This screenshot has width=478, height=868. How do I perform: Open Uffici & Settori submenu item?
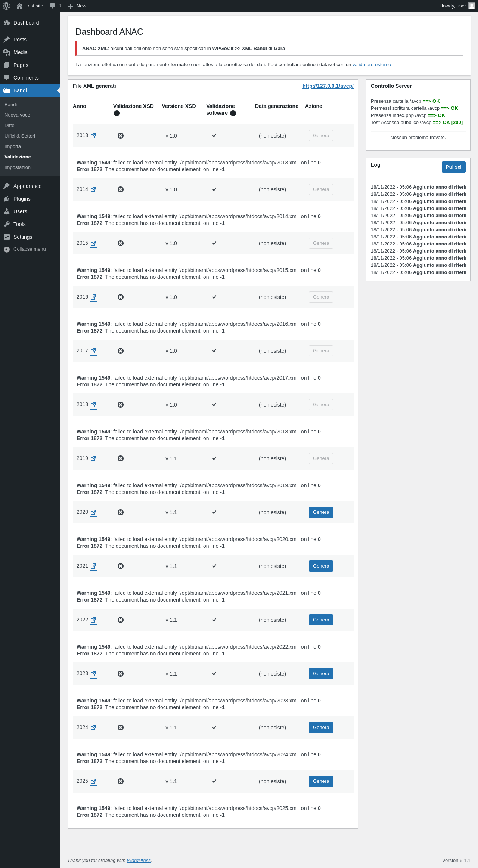[x=30, y=136]
